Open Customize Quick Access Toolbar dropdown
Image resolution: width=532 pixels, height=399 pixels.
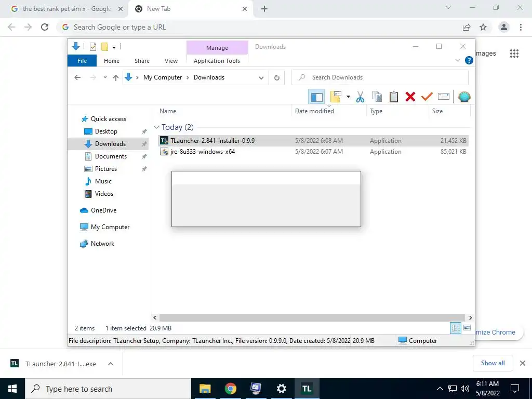coord(114,47)
